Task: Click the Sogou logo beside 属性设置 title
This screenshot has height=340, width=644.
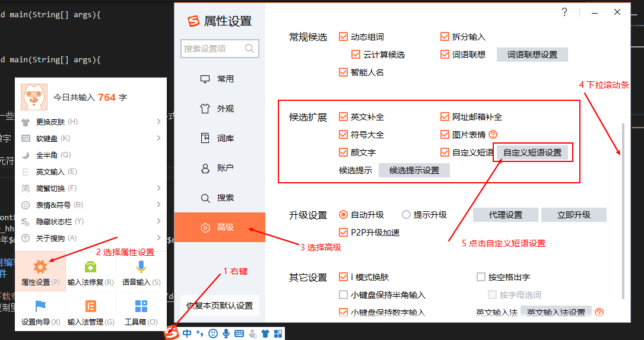Action: (193, 21)
